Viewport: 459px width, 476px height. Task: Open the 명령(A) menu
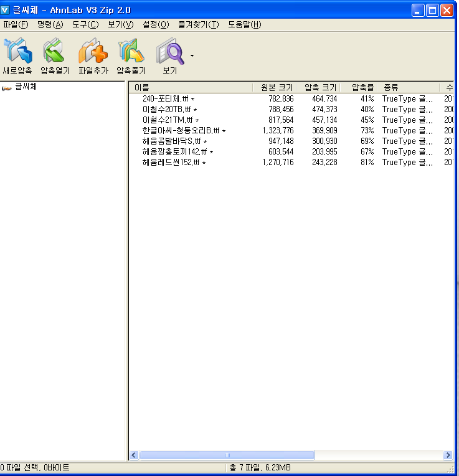point(50,24)
